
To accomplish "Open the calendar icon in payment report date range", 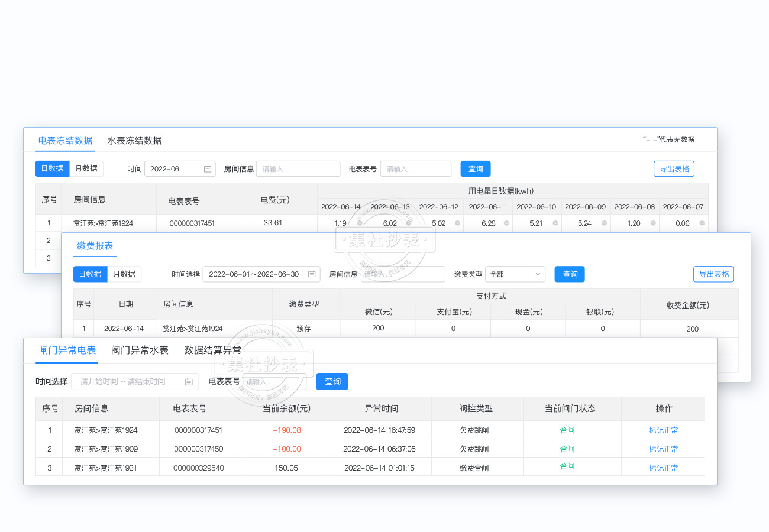I will click(x=312, y=274).
